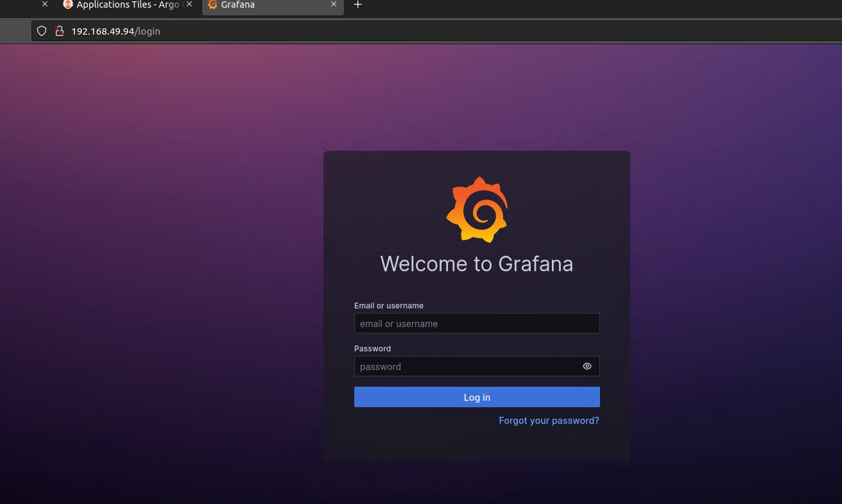
Task: Click the Grafana favicon in the tab
Action: coord(212,4)
